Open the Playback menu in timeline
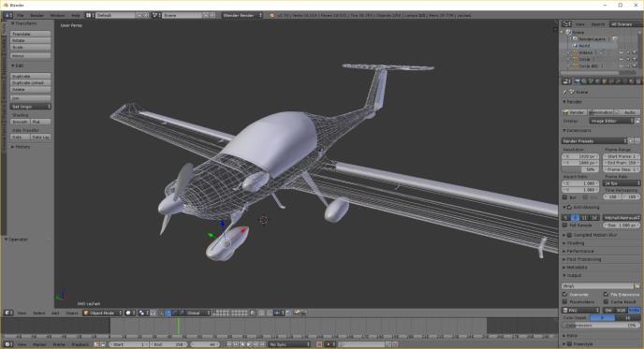Viewport: 644px width, 349px height. (x=80, y=344)
